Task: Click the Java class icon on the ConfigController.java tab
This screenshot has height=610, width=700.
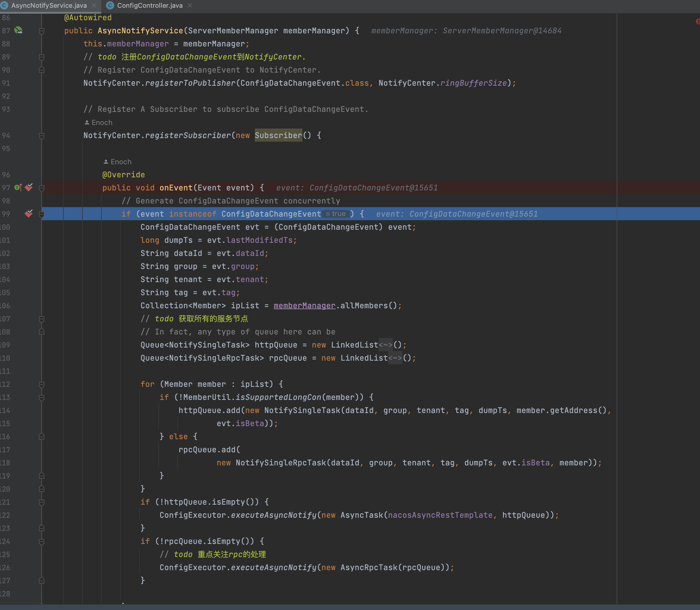Action: (x=110, y=5)
